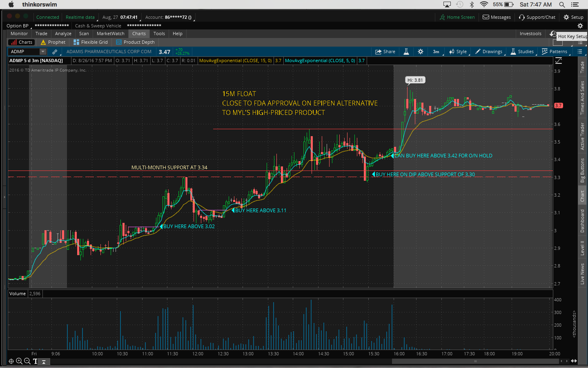Open macOS Spotlight search
The image size is (588, 368).
[x=562, y=4]
